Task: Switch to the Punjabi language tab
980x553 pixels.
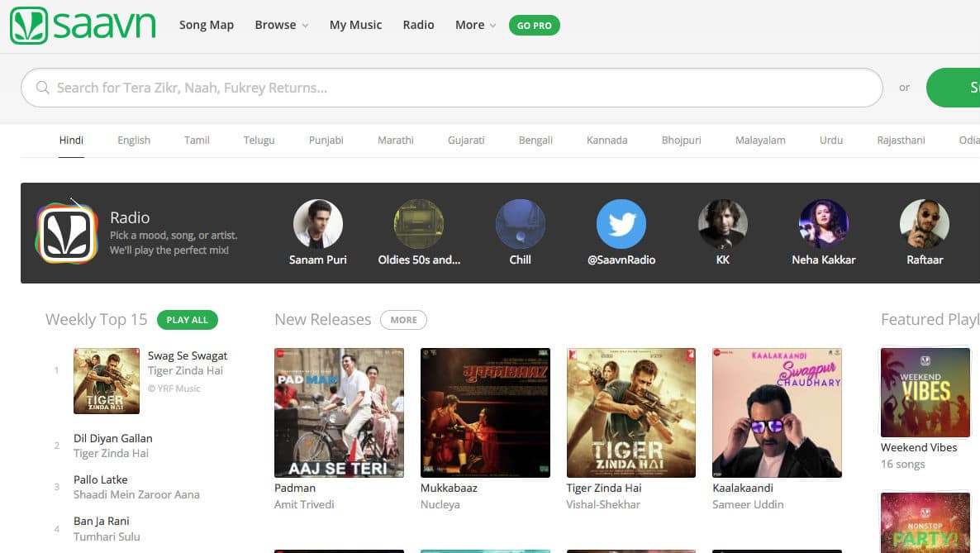Action: (x=326, y=141)
